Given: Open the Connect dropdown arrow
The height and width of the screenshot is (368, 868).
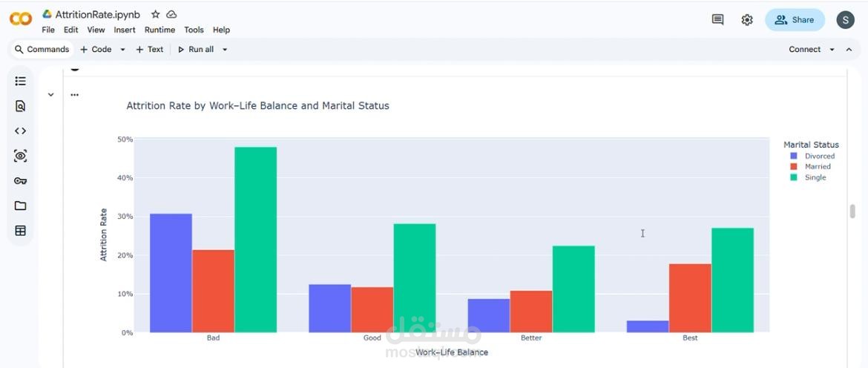Looking at the screenshot, I should pyautogui.click(x=832, y=49).
